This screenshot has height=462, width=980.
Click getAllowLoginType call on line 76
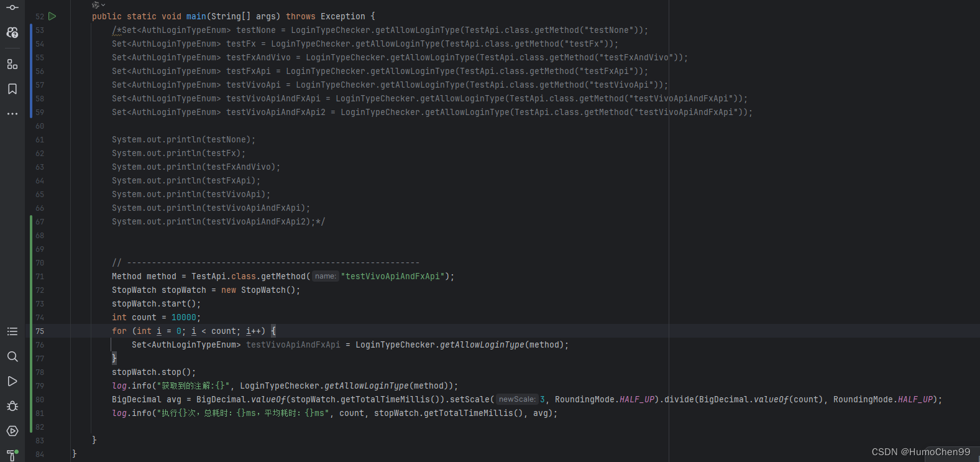(482, 344)
